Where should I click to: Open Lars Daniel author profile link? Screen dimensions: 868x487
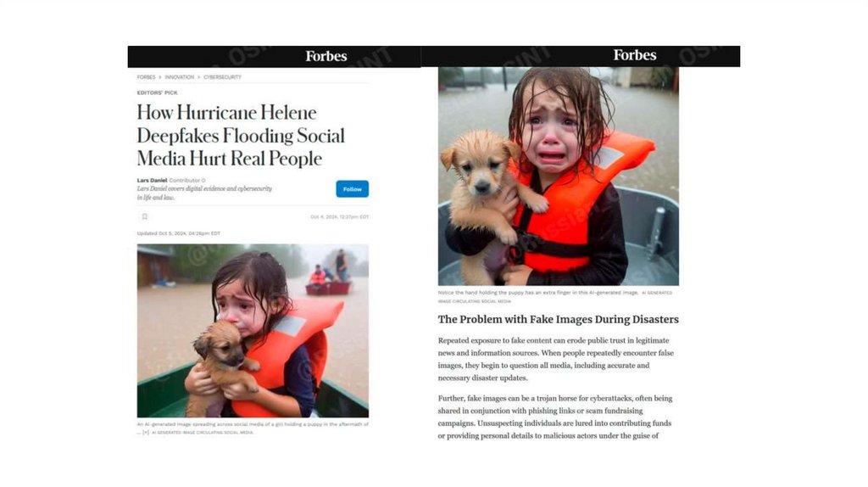pyautogui.click(x=153, y=180)
